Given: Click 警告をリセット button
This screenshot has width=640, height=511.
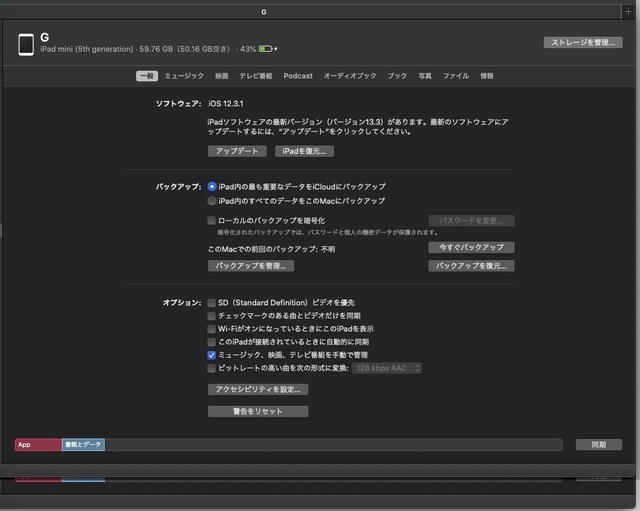Looking at the screenshot, I should pyautogui.click(x=258, y=411).
